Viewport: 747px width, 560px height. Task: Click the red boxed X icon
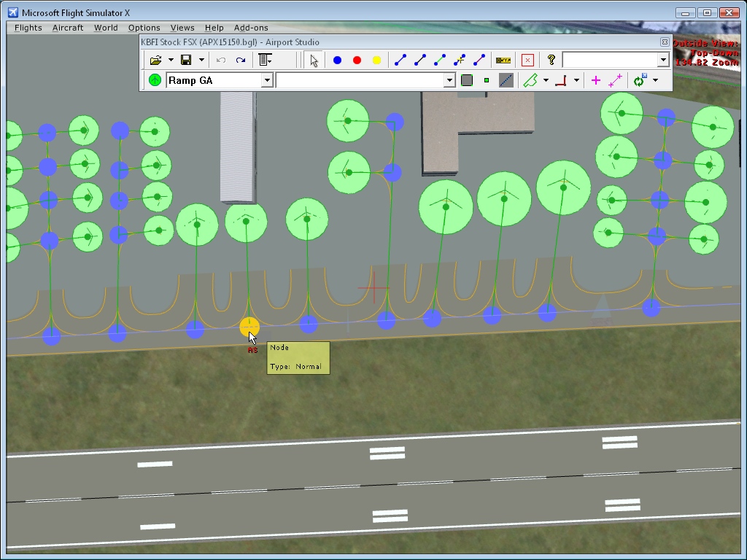[x=527, y=61]
